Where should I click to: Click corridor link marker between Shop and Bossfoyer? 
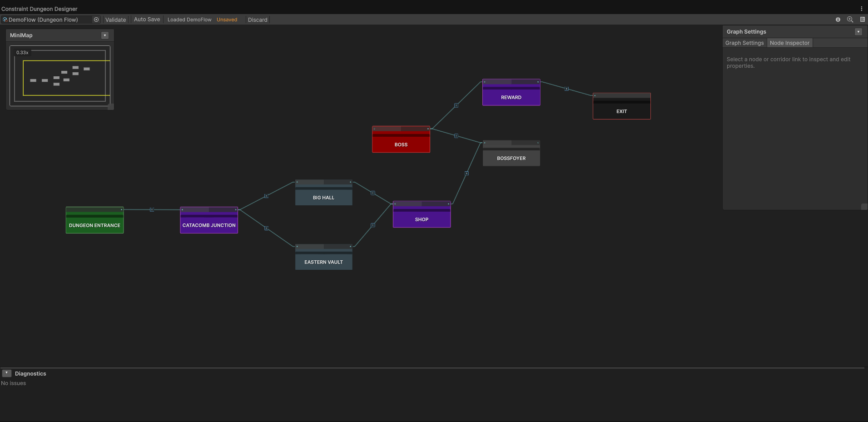click(466, 174)
